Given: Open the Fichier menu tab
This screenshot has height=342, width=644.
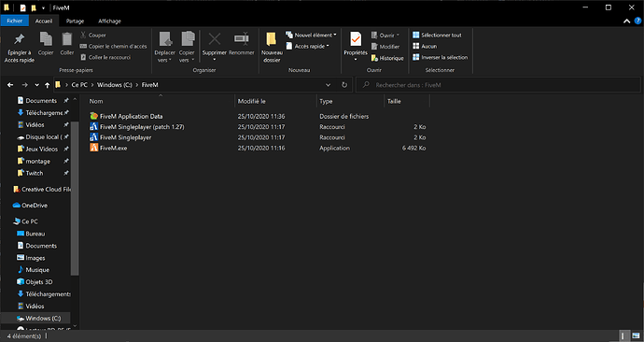Looking at the screenshot, I should point(15,21).
